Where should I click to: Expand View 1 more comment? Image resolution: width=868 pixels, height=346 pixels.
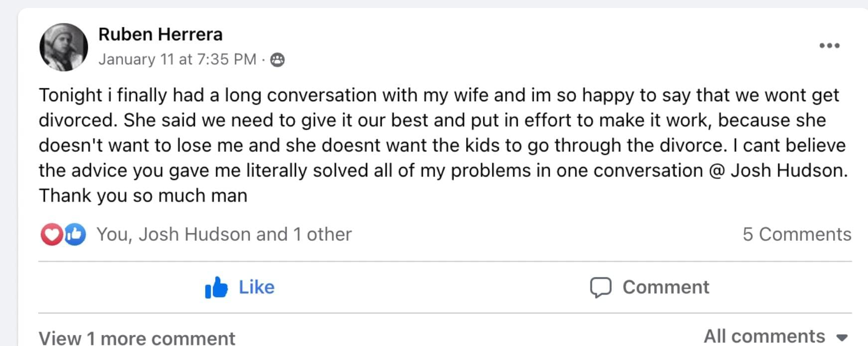pyautogui.click(x=137, y=338)
